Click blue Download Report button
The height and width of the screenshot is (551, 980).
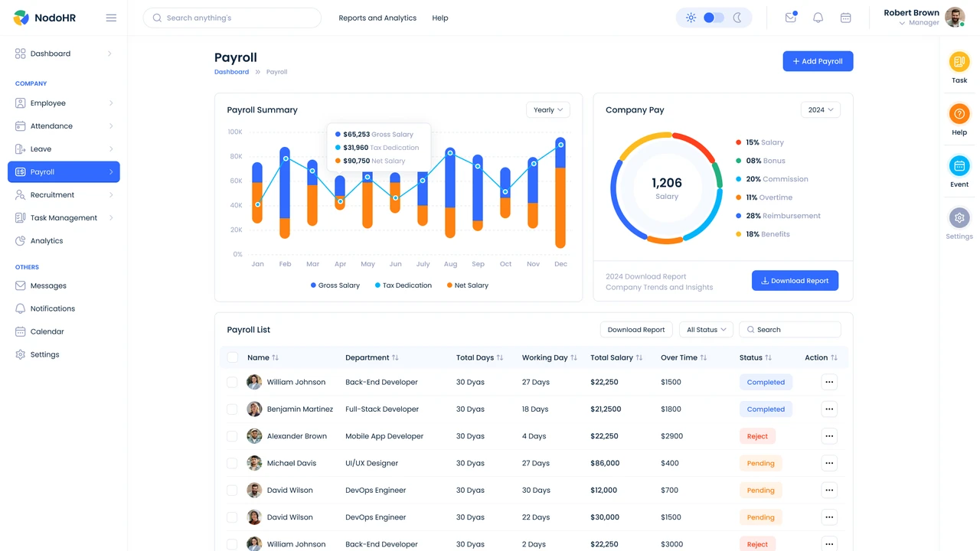tap(795, 281)
